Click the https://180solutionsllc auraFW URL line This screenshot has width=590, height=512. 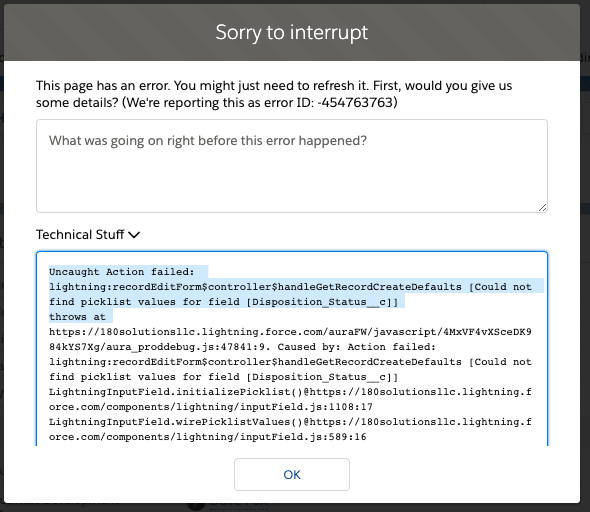click(290, 332)
